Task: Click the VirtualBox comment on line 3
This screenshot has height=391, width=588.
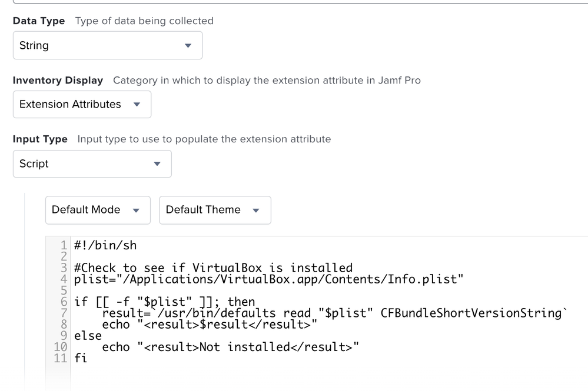Action: point(213,268)
